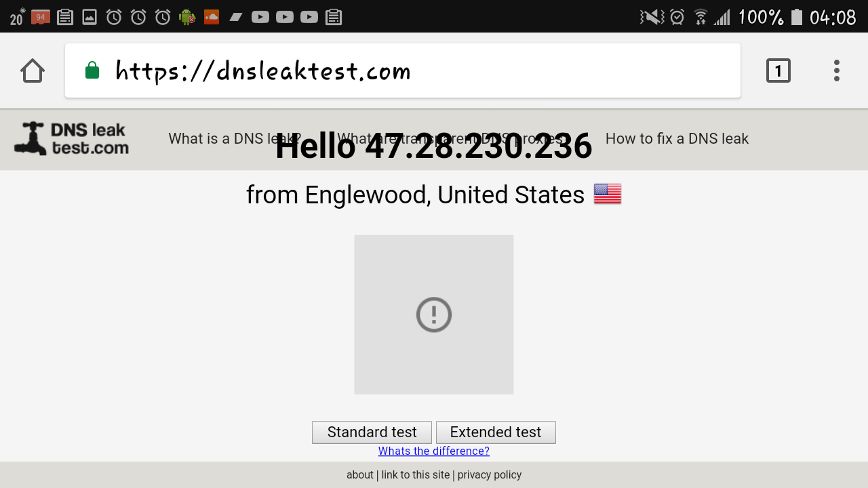Start the Standard test

(x=372, y=432)
